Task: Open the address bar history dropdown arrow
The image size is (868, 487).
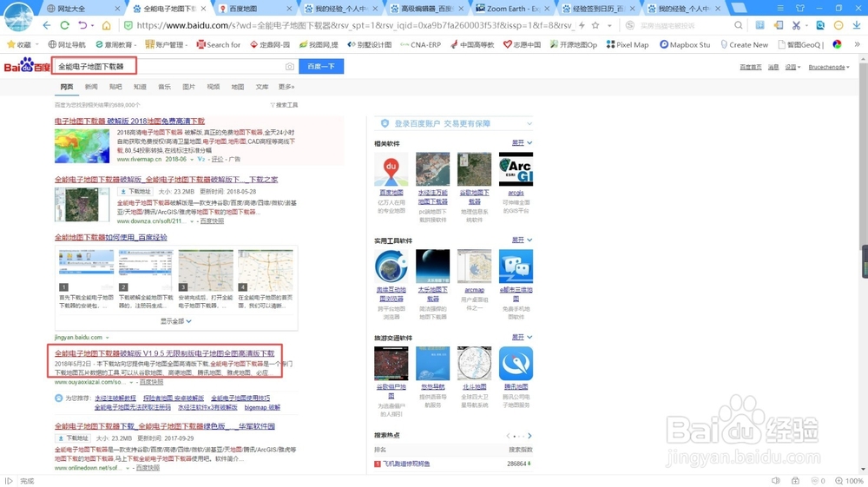Action: click(x=609, y=25)
